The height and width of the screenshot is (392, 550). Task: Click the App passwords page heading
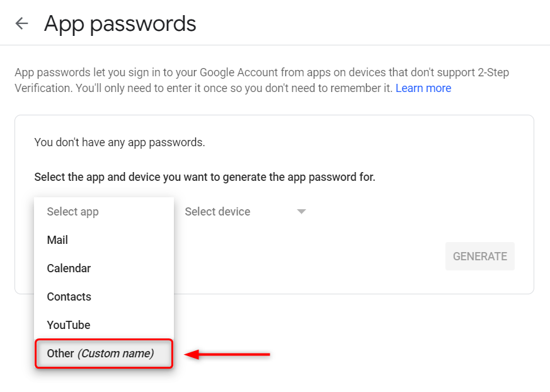click(120, 24)
